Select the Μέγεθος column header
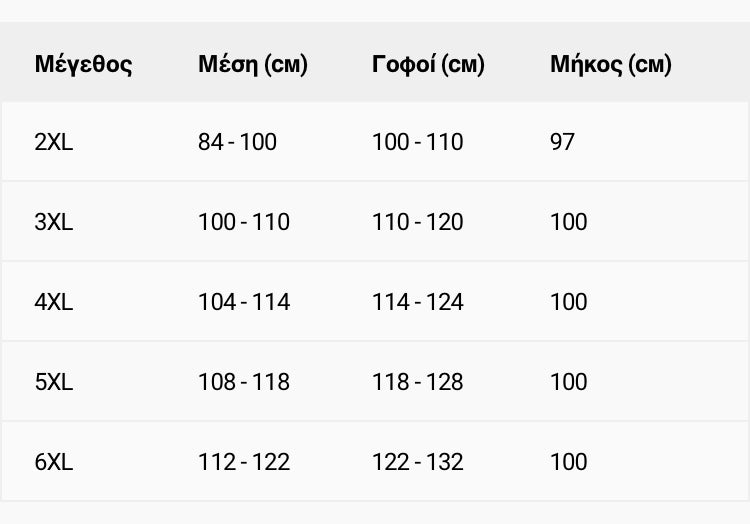750x524 pixels. pos(83,64)
